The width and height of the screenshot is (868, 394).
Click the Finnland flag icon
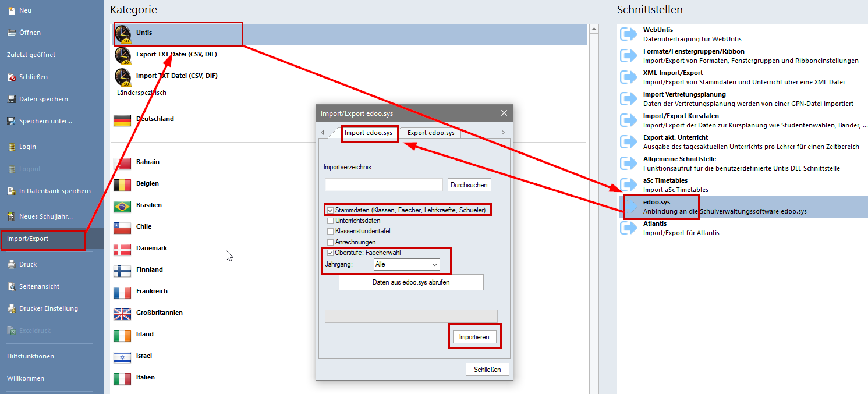click(122, 271)
